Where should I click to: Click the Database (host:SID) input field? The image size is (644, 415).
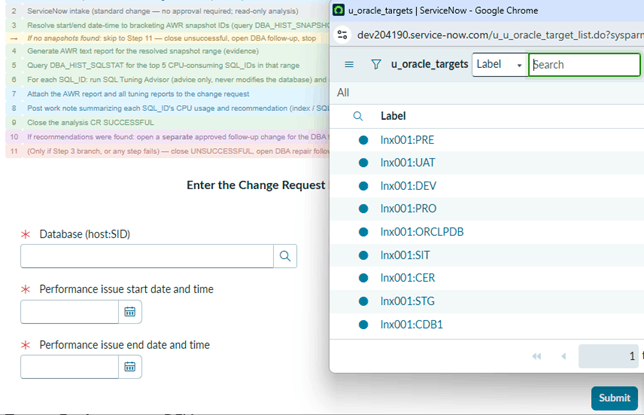click(147, 256)
